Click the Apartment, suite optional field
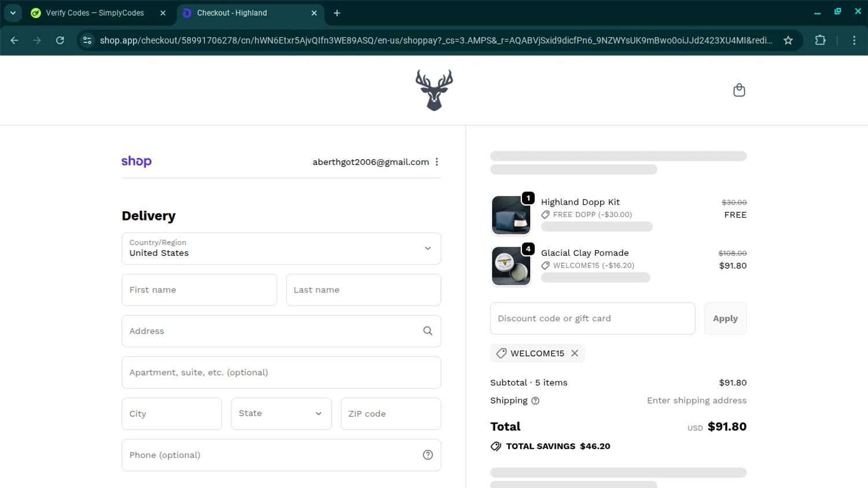Screen dimensions: 868x488 281,372
